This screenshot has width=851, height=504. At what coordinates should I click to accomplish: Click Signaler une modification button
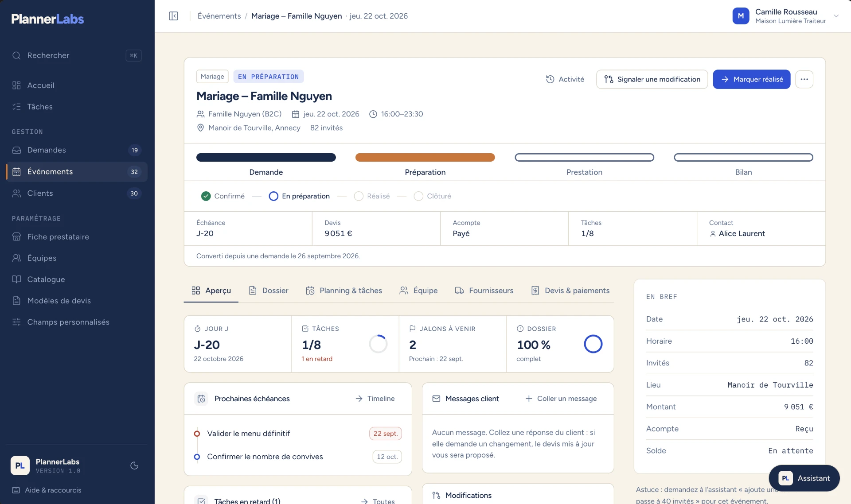(x=652, y=79)
